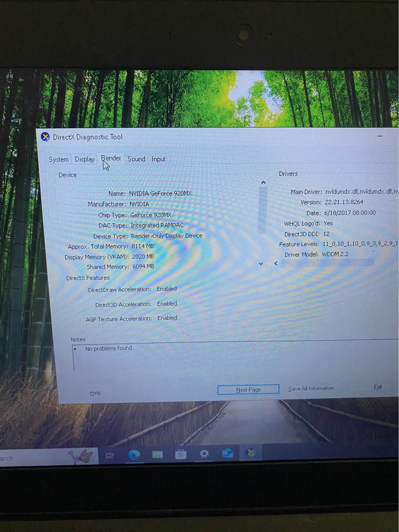Click AGP Texture Acceleration 'Enabled' value

[x=167, y=318]
